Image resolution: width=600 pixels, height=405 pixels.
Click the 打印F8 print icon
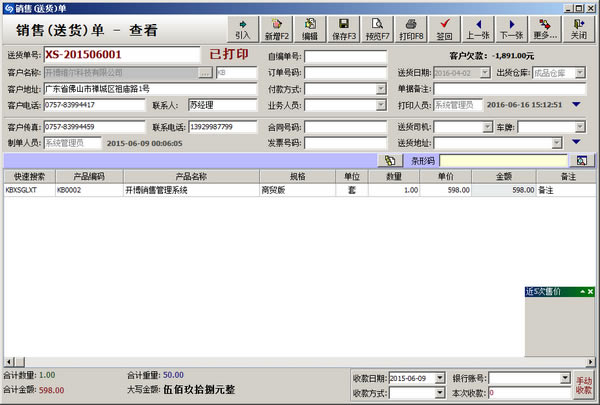tap(411, 28)
